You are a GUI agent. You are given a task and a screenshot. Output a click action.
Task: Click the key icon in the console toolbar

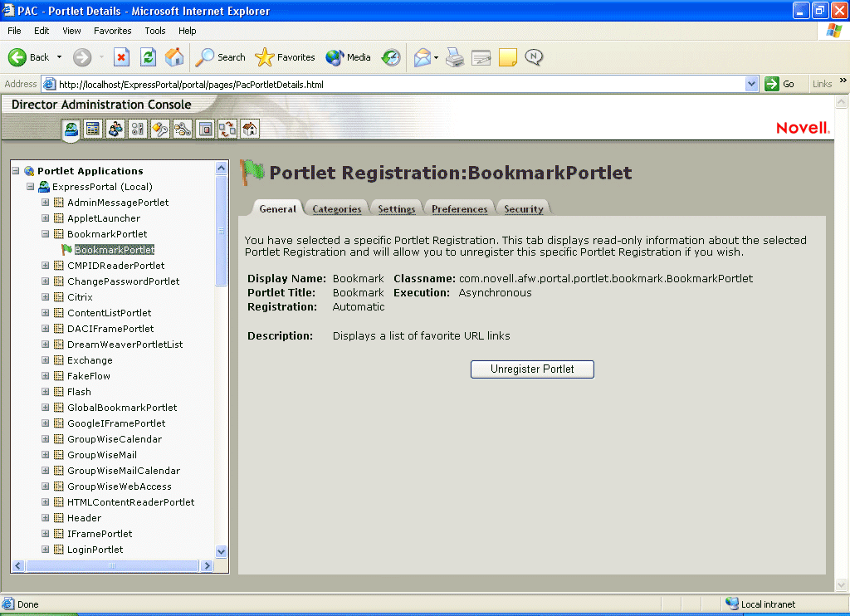[160, 129]
